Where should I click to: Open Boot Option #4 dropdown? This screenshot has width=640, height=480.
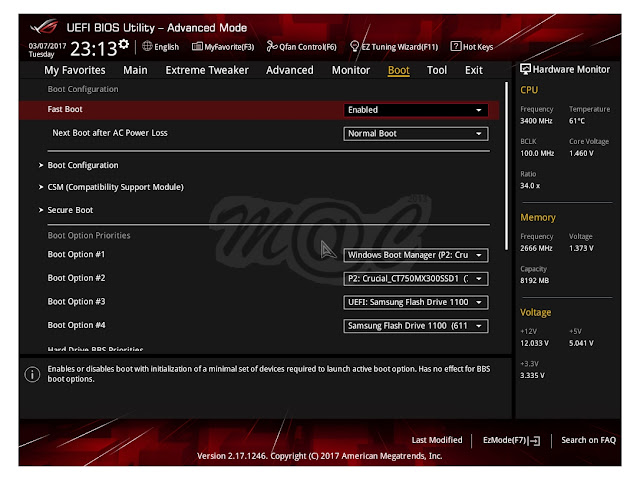point(416,326)
